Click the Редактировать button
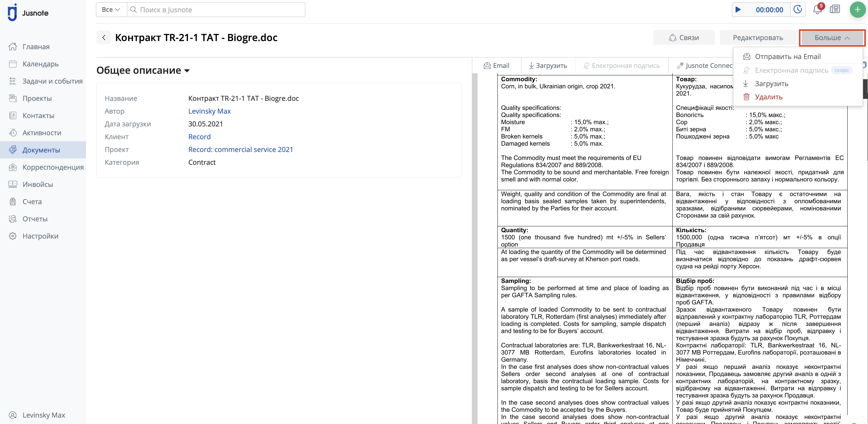Screen dimensions: 868x424 [x=758, y=38]
